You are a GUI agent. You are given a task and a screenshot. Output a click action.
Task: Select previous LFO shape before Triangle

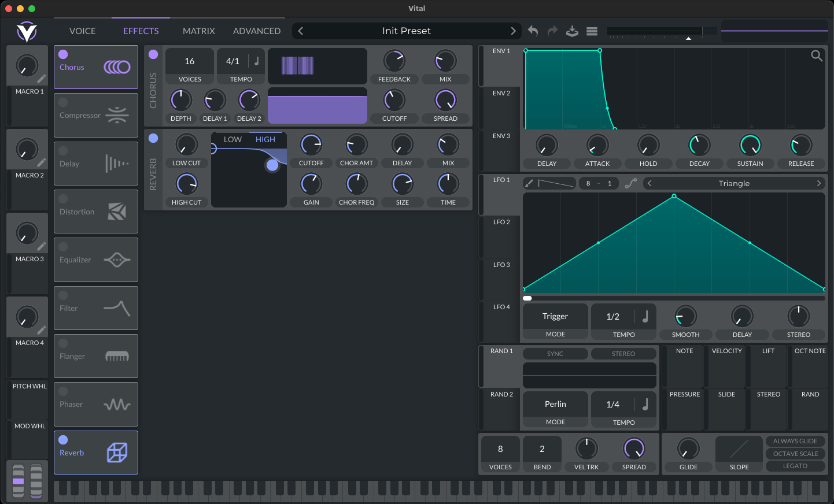pos(650,183)
